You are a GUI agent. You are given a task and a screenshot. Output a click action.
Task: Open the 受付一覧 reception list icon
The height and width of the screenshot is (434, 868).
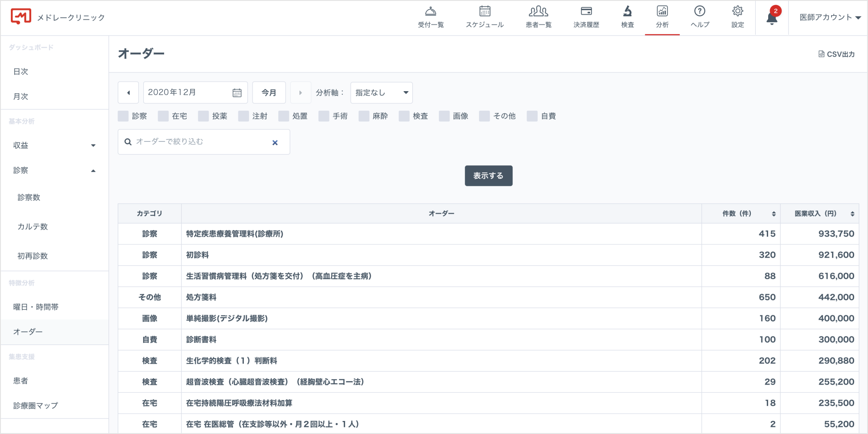pos(431,12)
